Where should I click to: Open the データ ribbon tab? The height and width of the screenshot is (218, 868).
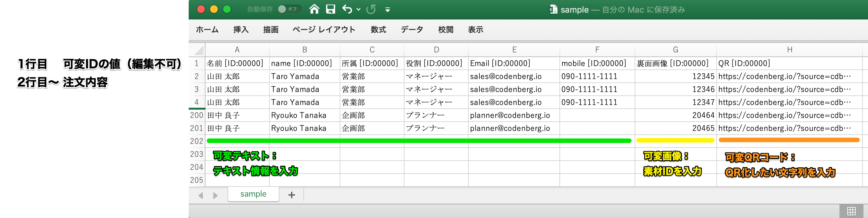click(x=412, y=30)
